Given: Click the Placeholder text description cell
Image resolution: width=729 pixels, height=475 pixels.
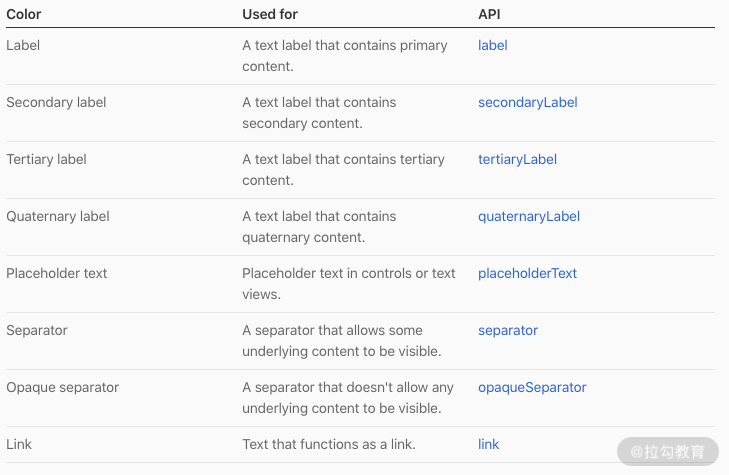Looking at the screenshot, I should [348, 283].
